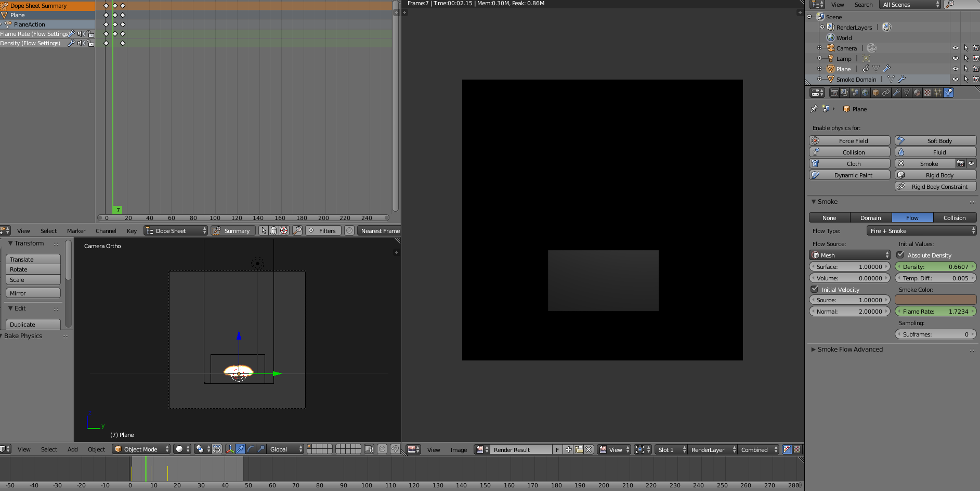Toggle Smoke physics viewport display eye
The width and height of the screenshot is (980, 491).
[x=971, y=163]
